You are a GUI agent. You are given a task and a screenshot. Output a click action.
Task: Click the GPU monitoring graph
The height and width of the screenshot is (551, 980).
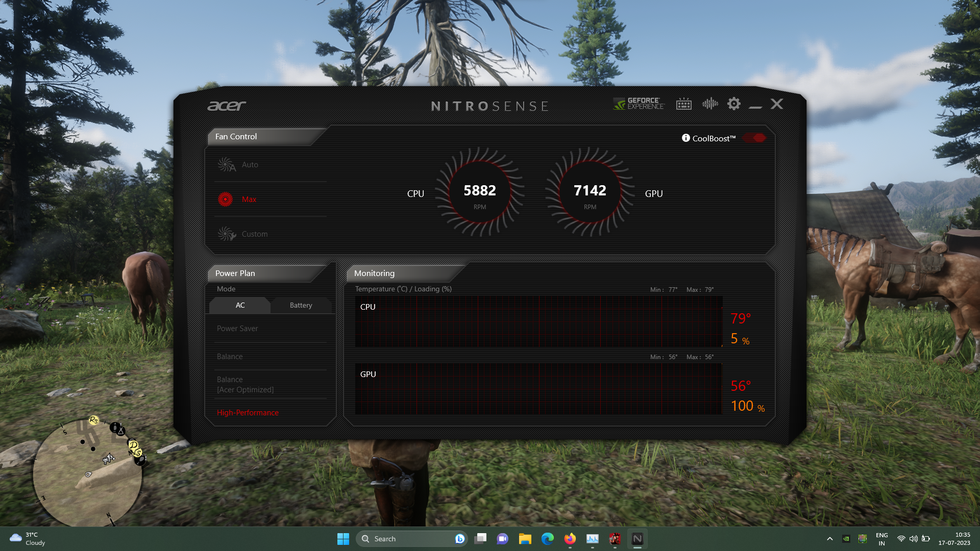539,389
